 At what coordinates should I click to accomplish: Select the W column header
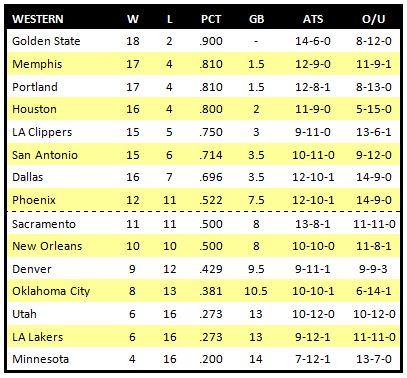coord(133,19)
